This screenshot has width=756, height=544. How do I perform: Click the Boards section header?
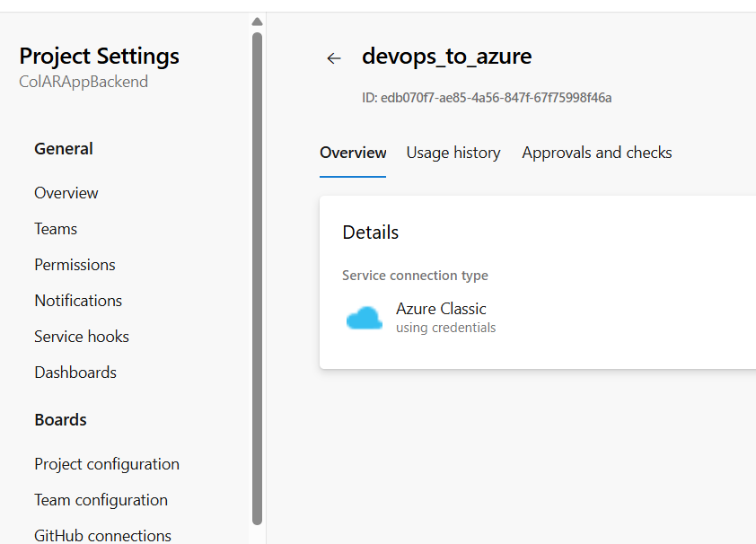coord(60,420)
